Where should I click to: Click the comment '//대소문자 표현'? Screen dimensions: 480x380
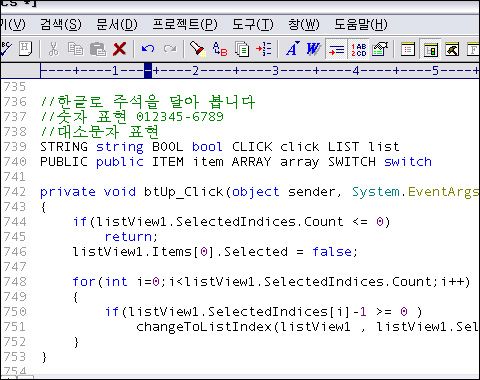click(x=100, y=132)
